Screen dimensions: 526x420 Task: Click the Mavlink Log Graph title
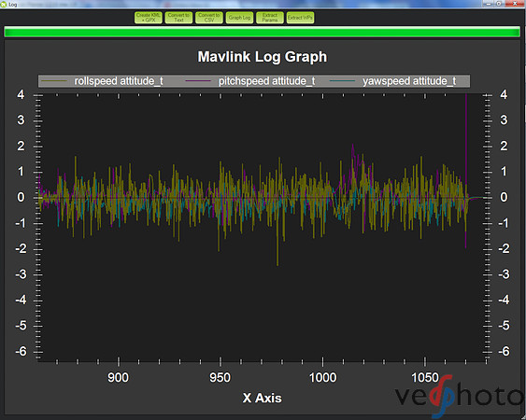[262, 57]
